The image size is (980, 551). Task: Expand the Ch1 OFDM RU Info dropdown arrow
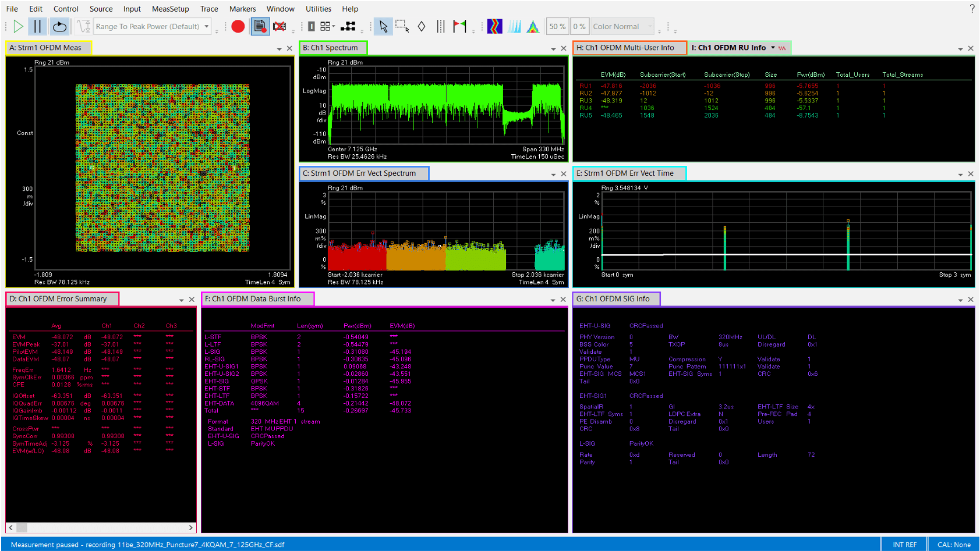click(x=773, y=47)
